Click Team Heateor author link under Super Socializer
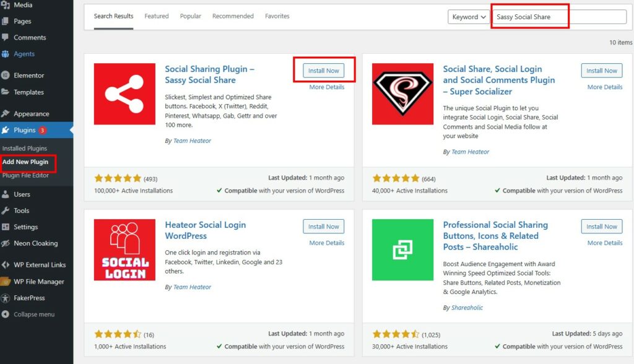The width and height of the screenshot is (634, 364). tap(471, 152)
